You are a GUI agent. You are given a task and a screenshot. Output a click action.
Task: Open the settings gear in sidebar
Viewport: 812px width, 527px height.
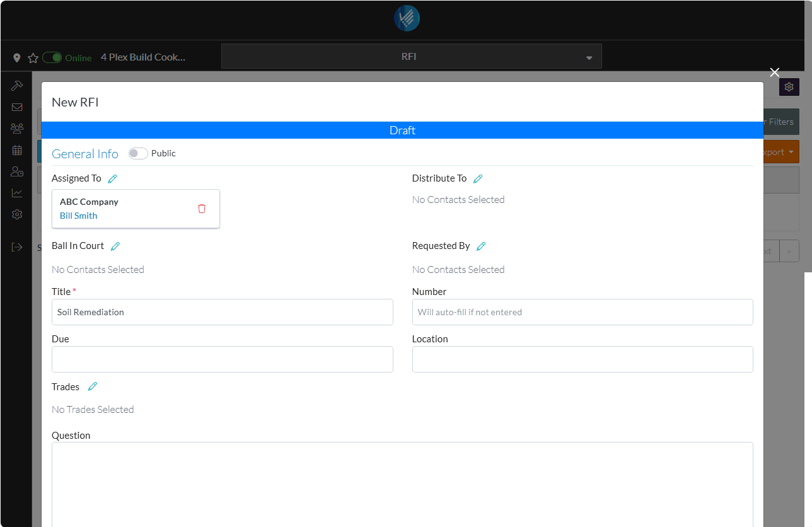click(17, 214)
